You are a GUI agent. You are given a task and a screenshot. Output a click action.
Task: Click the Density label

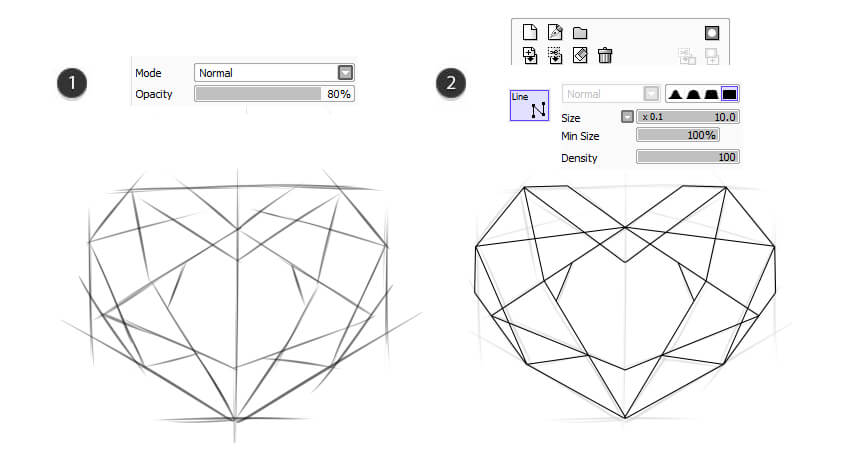pos(579,158)
